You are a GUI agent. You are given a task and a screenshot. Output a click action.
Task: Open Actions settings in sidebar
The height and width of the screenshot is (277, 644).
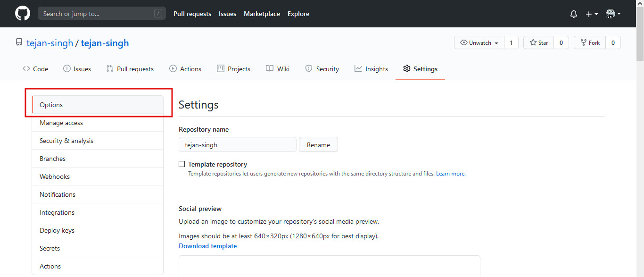(x=98, y=266)
